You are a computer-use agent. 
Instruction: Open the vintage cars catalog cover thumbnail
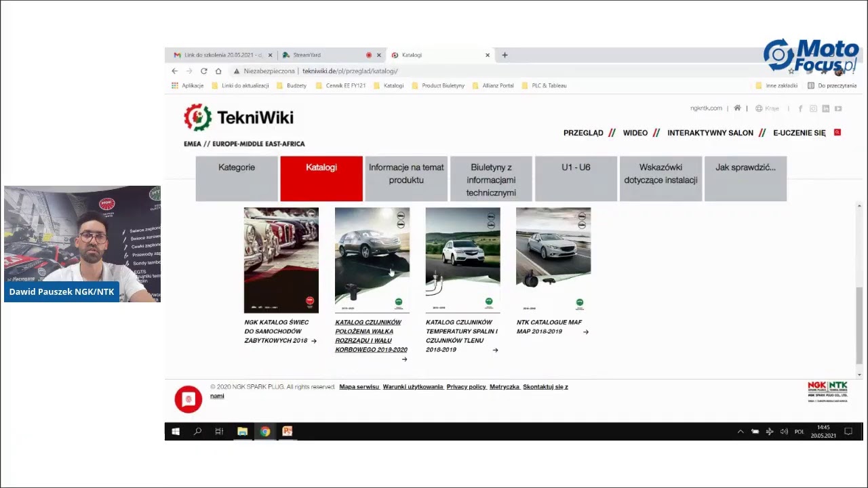tap(281, 260)
